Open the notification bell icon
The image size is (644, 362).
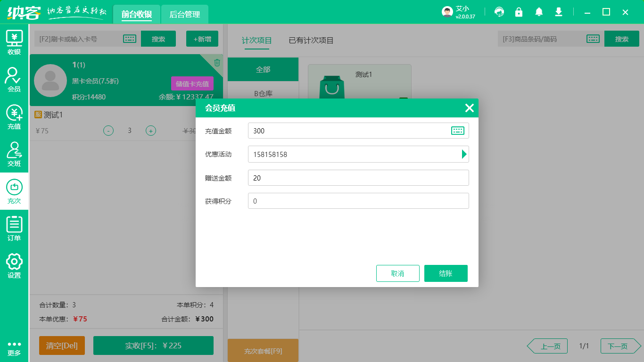click(539, 12)
